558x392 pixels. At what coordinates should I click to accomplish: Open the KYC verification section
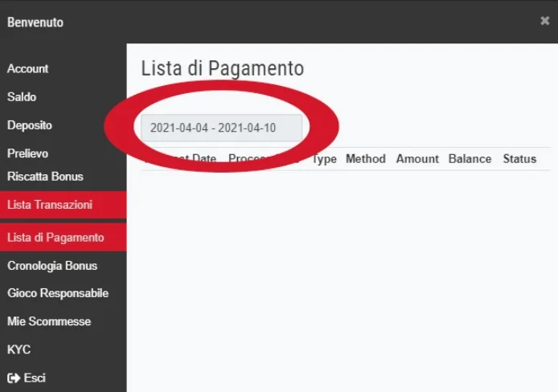coord(19,349)
